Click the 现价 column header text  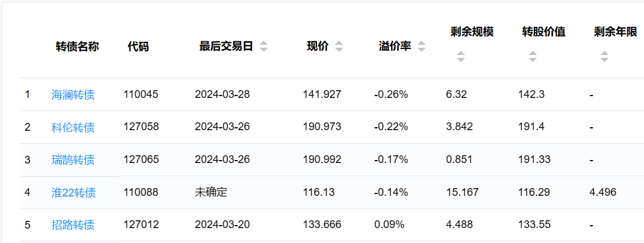click(x=318, y=47)
